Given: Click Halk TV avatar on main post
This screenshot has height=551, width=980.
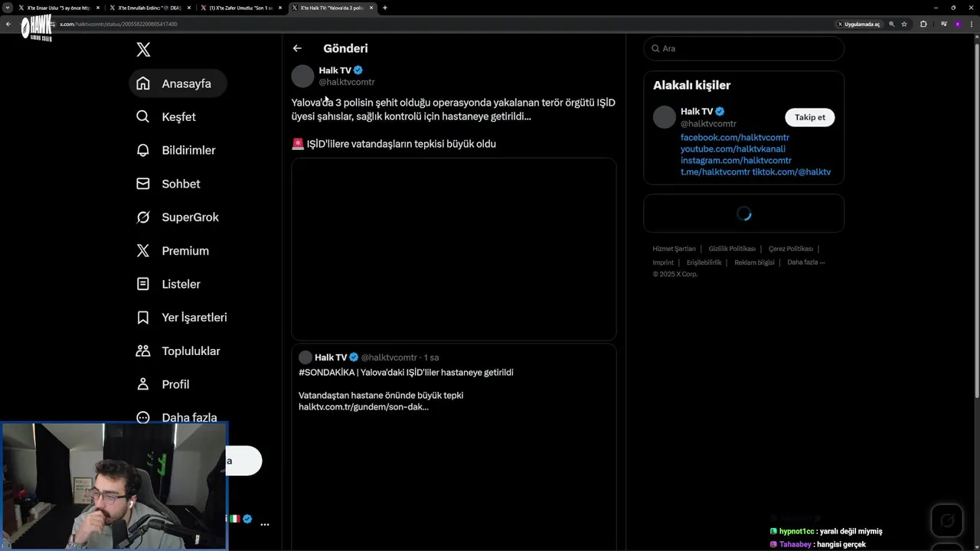Looking at the screenshot, I should tap(302, 76).
